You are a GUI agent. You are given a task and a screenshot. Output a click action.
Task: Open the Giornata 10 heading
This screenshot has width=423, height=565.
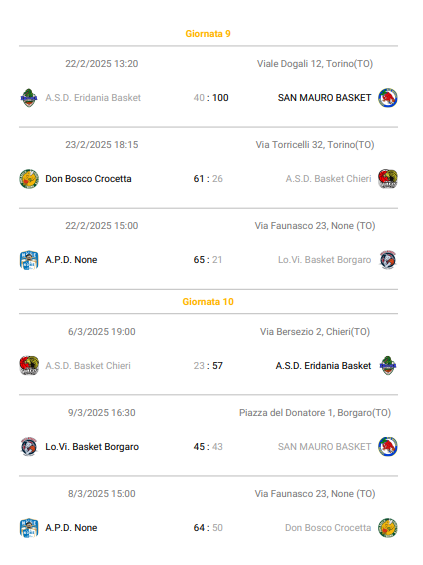tap(208, 302)
